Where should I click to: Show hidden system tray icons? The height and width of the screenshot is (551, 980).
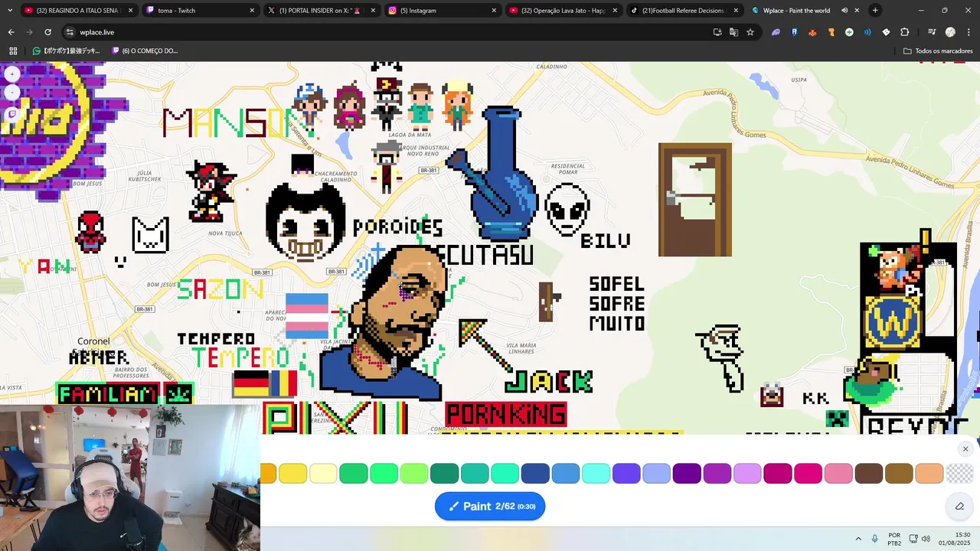857,539
